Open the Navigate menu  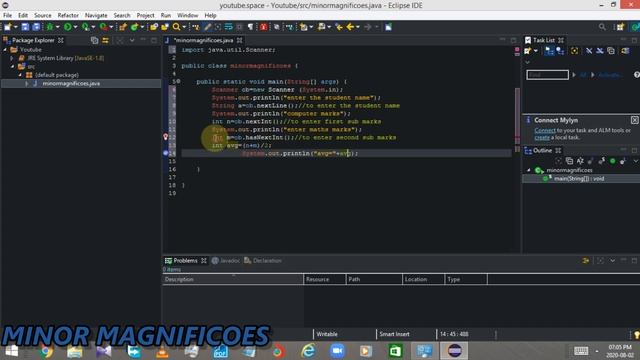tap(96, 16)
